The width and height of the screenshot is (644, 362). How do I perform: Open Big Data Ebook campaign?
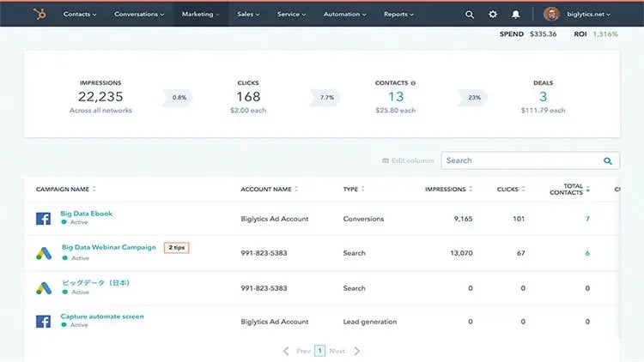[86, 214]
